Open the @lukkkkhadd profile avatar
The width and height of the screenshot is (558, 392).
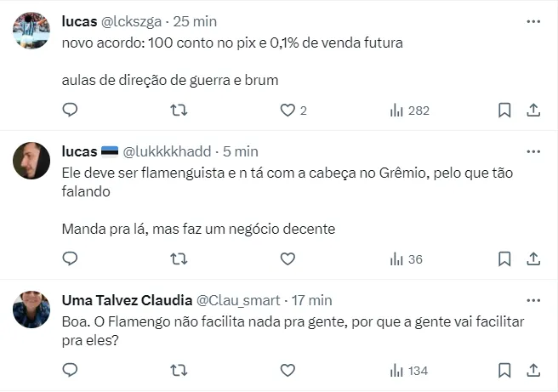click(31, 160)
